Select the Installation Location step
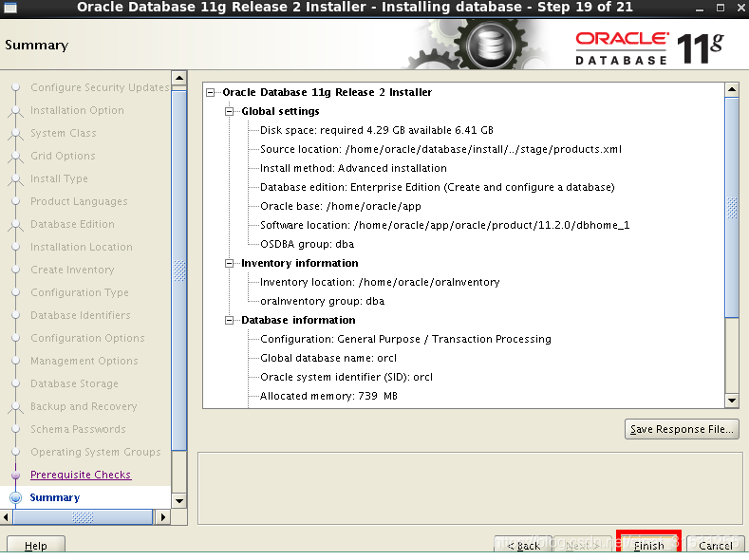The height and width of the screenshot is (560, 749). 82,247
